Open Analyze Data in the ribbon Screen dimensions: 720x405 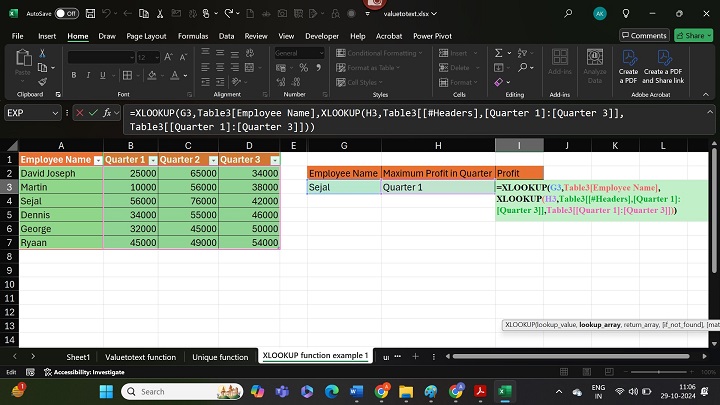click(x=595, y=68)
